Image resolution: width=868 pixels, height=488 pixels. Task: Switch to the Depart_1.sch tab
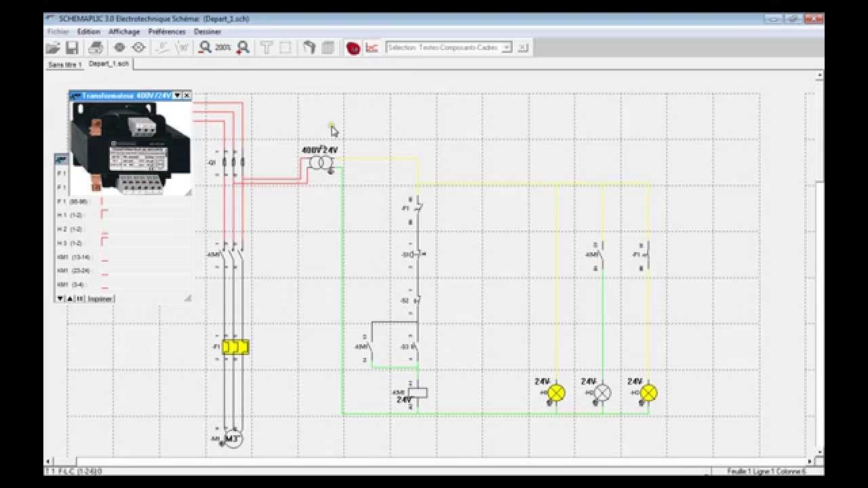point(108,64)
